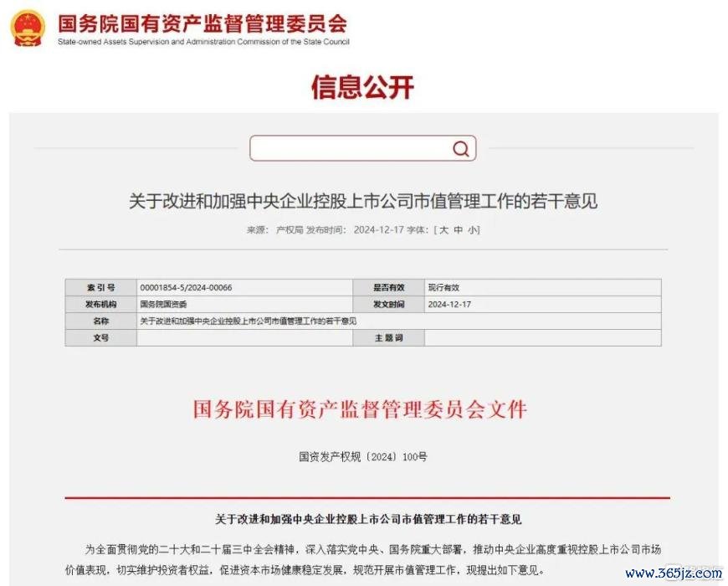
Task: Click the 名称 row document title
Action: [249, 321]
